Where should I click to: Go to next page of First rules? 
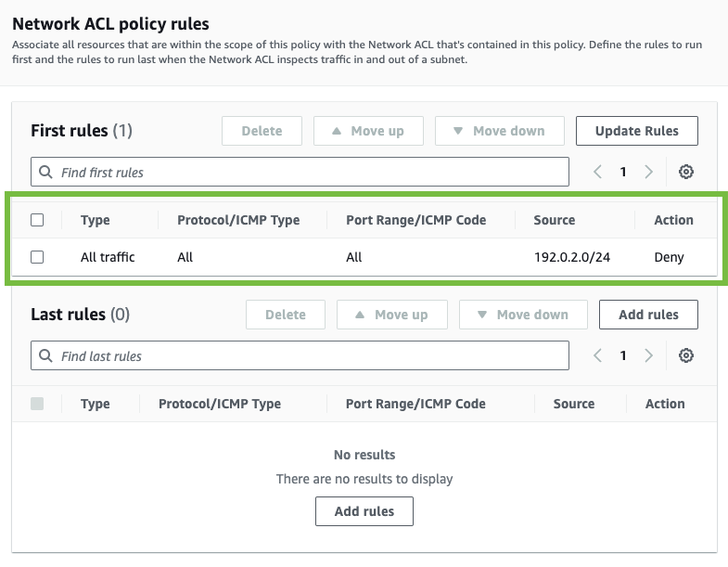(648, 172)
